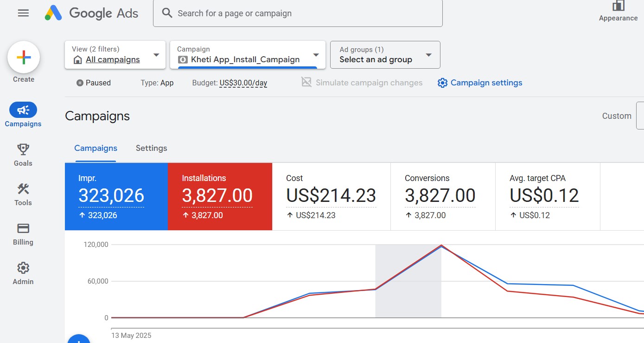
Task: Click the search for page or campaign field
Action: 306,13
